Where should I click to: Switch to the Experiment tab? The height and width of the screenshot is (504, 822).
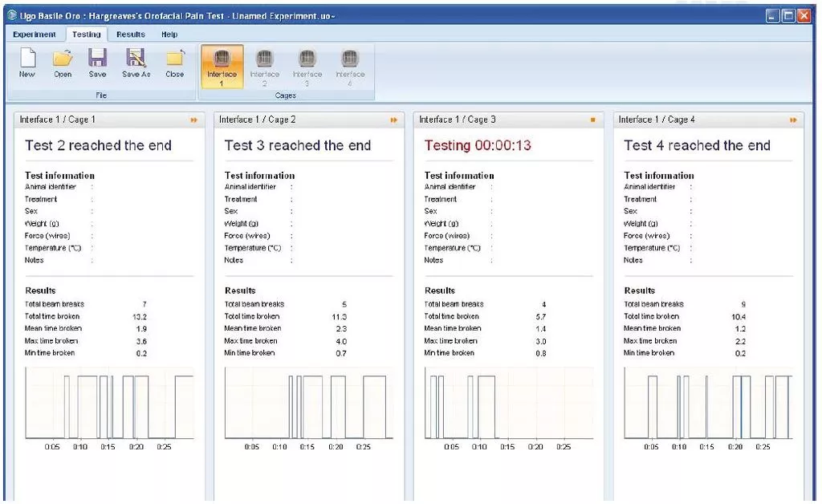point(35,35)
